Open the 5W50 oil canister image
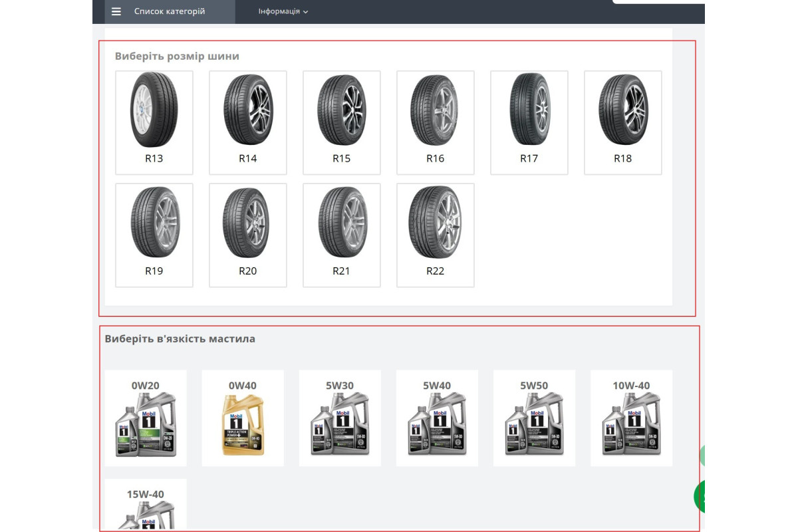This screenshot has width=798, height=532. pyautogui.click(x=534, y=426)
